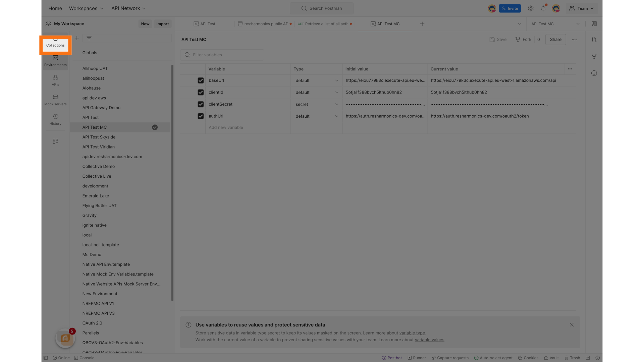Image resolution: width=644 pixels, height=362 pixels.
Task: Uncheck the clientSecret variable checkbox
Action: [201, 104]
